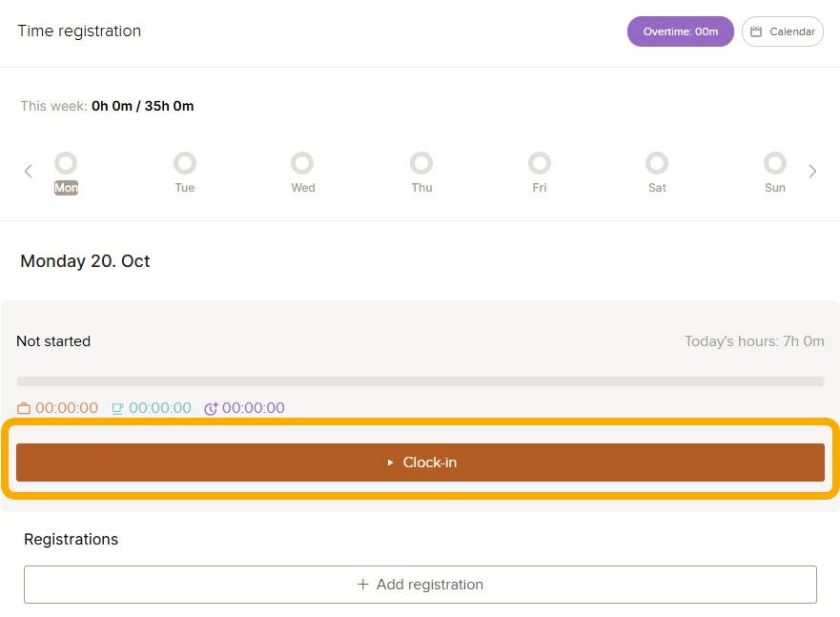Go to previous week using left chevron

29,172
